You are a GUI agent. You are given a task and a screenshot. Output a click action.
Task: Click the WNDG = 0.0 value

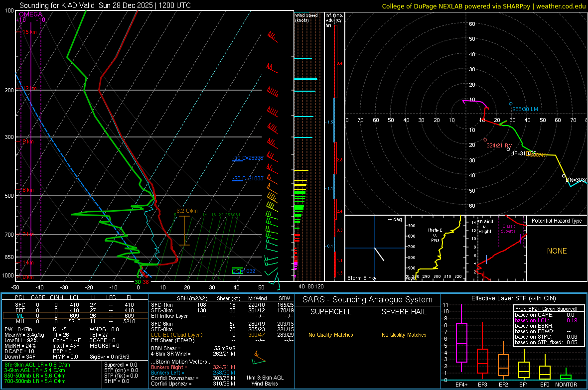pos(104,329)
